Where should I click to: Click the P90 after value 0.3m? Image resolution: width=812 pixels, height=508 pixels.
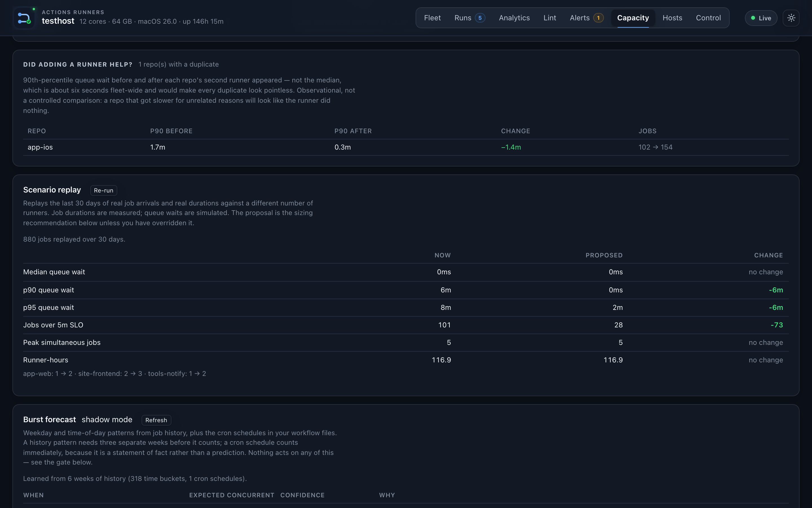pyautogui.click(x=343, y=147)
